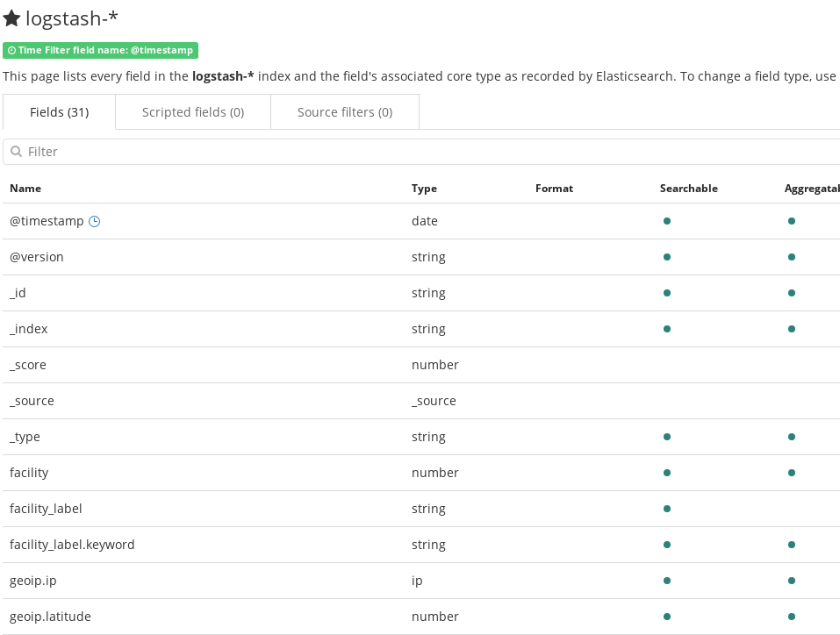Click the number type of facility

pos(435,473)
